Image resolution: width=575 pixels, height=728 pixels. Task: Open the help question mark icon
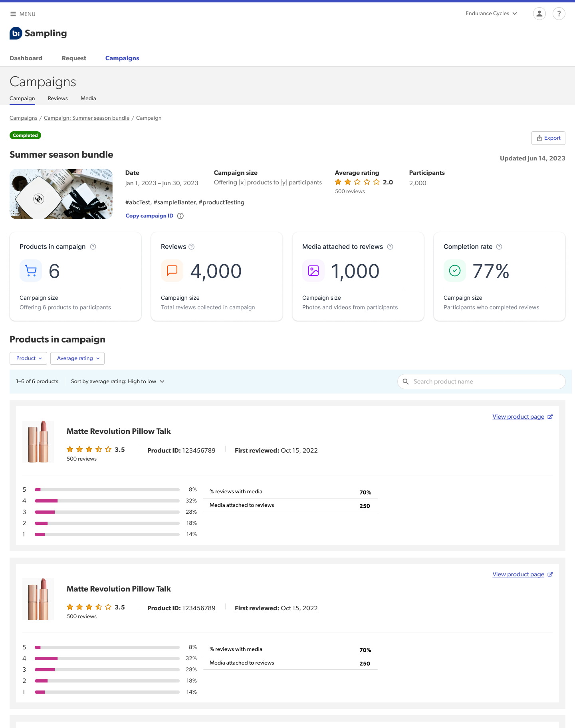[x=559, y=14]
